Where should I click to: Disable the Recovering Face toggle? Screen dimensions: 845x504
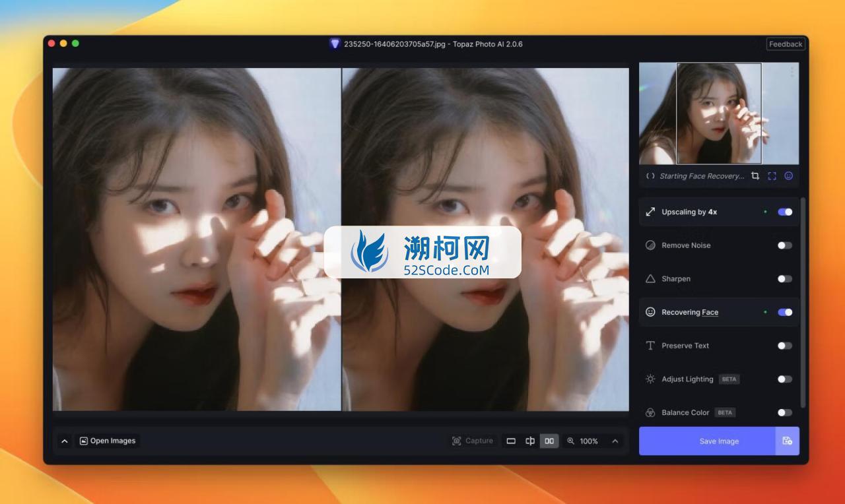785,312
